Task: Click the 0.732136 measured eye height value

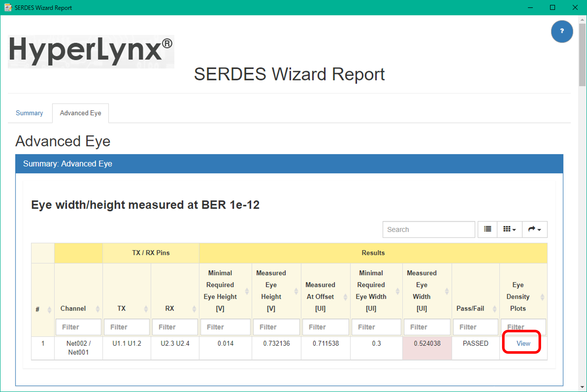Action: coord(276,343)
